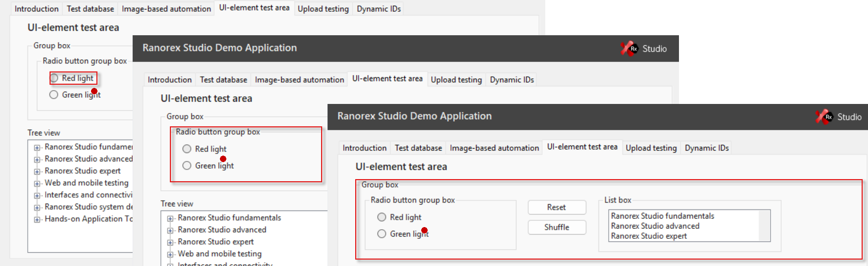Expand Web and mobile testing in back window
The image size is (868, 266).
point(37,183)
